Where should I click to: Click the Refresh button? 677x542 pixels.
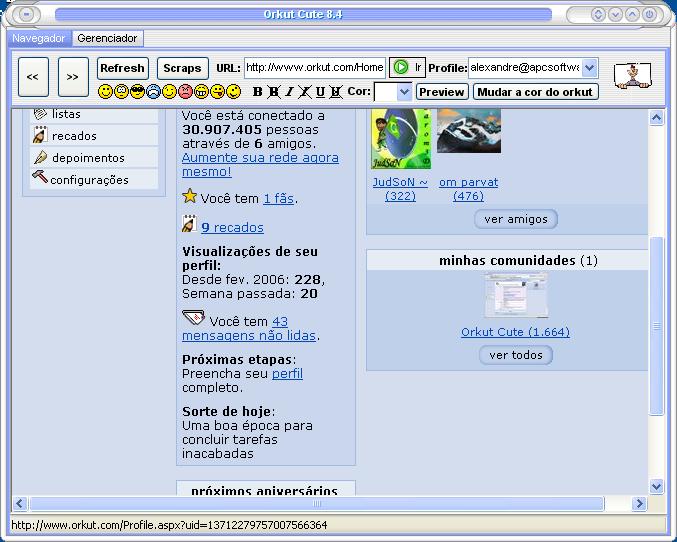[x=123, y=68]
